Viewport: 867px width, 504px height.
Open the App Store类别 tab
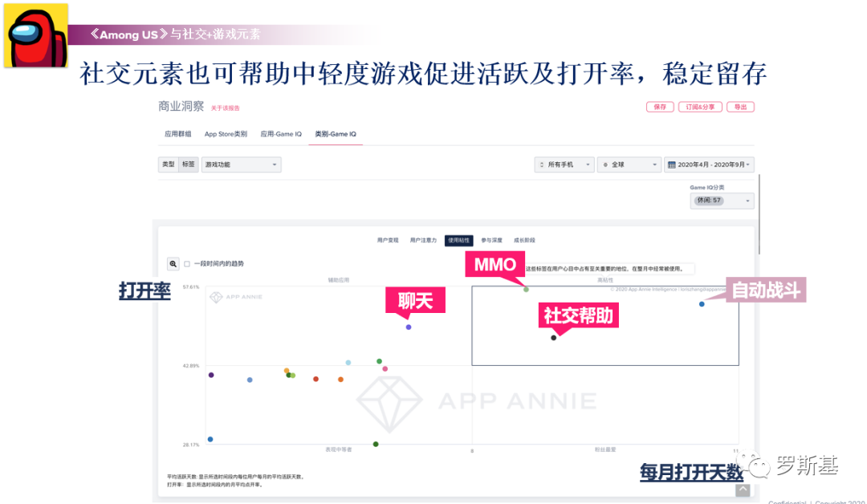click(x=226, y=134)
